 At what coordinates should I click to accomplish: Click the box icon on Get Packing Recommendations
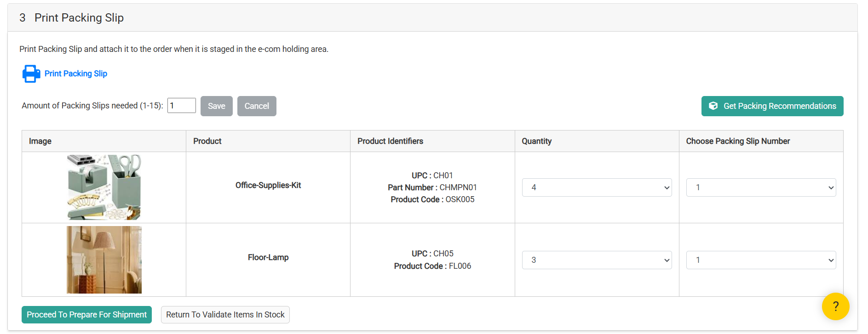pos(713,106)
